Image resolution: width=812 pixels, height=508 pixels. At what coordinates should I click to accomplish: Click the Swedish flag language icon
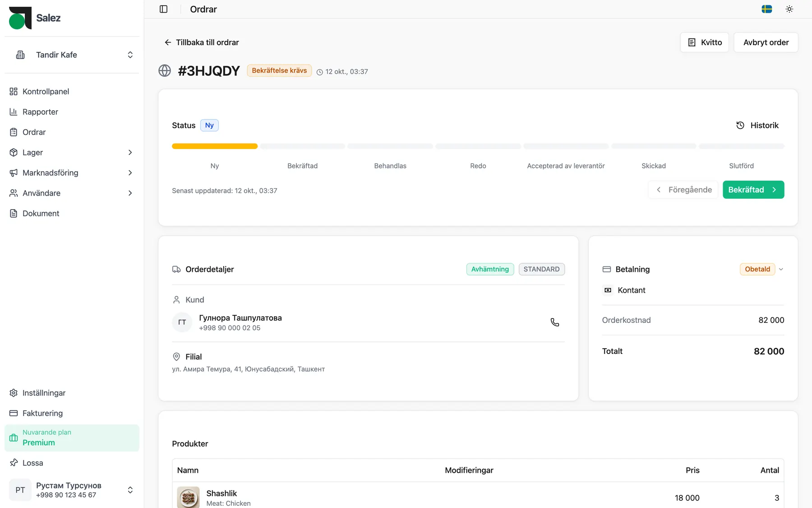point(767,9)
